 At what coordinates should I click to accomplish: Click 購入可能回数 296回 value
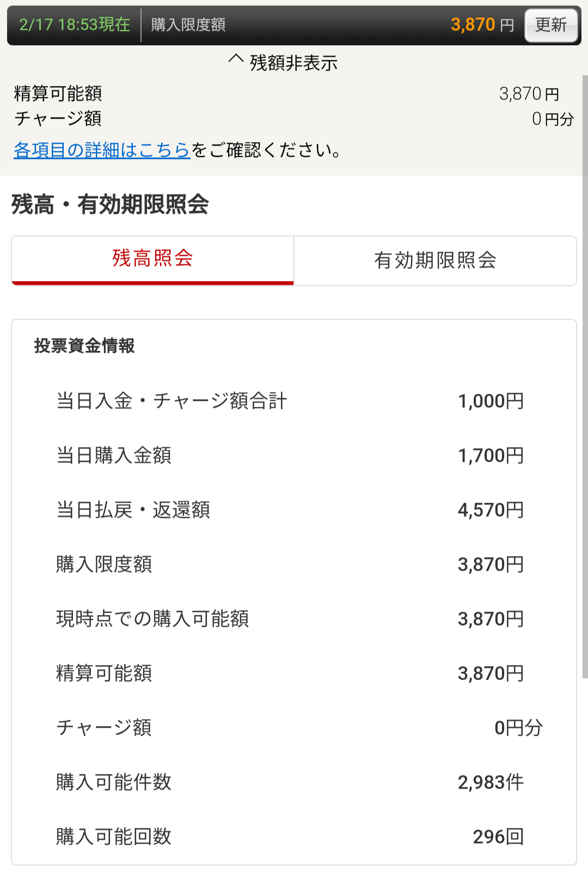coord(498,837)
